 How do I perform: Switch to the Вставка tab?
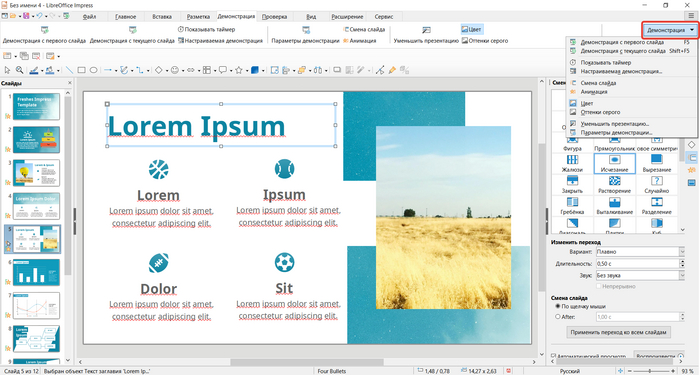[162, 17]
